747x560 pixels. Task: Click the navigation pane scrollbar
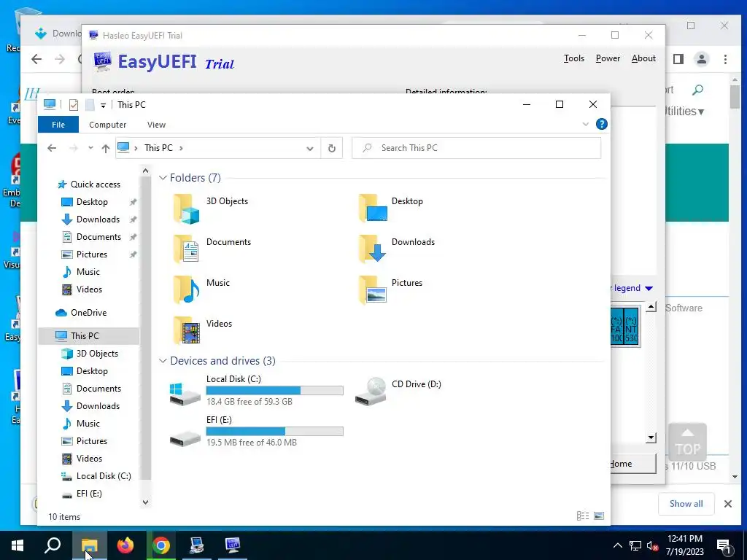click(x=146, y=329)
